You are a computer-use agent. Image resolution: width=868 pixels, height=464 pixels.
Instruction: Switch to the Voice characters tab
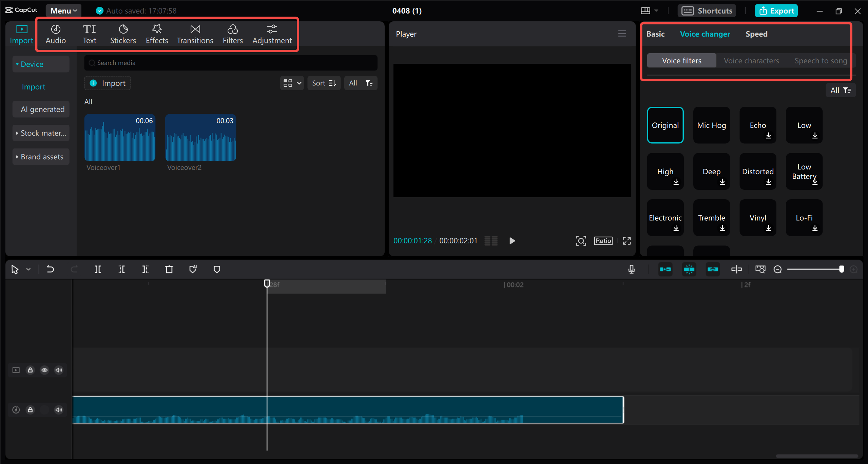click(x=751, y=60)
